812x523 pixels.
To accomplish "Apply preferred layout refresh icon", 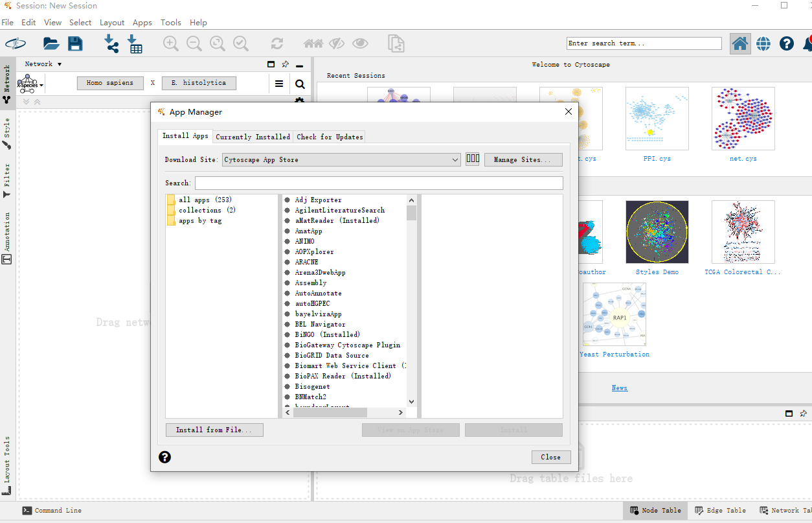I will pos(277,43).
